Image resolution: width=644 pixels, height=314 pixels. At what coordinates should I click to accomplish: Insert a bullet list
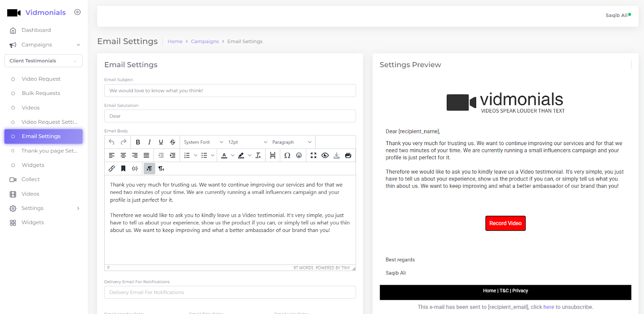click(x=204, y=156)
